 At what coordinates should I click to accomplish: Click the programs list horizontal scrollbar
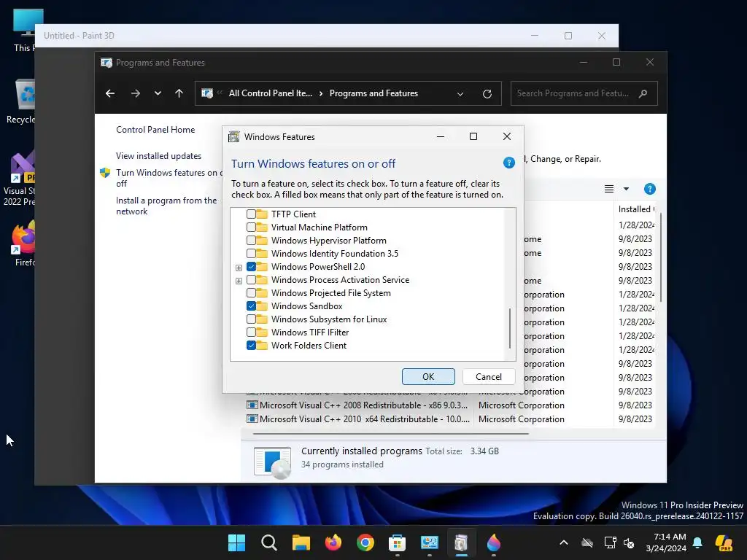pyautogui.click(x=391, y=434)
